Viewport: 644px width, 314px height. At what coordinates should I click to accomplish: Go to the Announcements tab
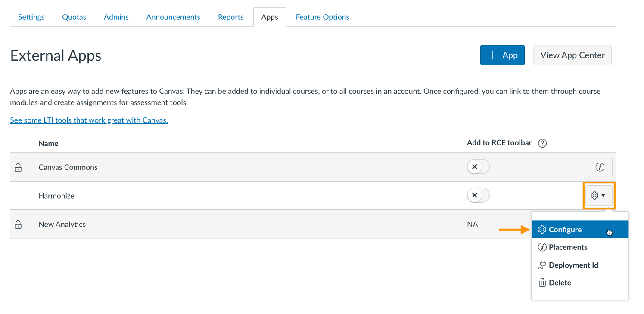click(173, 17)
